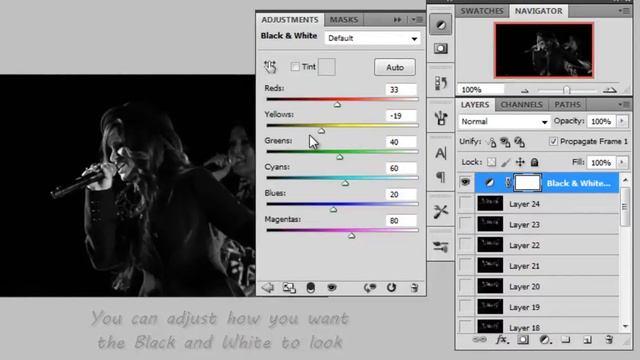Click the Reds slider handle
This screenshot has width=640, height=360.
click(x=337, y=105)
